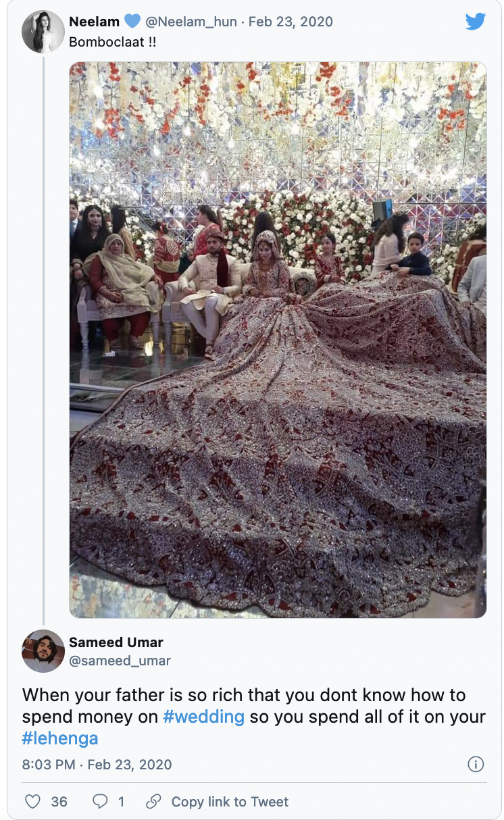Open the @Neelam_hun handle link

click(191, 22)
